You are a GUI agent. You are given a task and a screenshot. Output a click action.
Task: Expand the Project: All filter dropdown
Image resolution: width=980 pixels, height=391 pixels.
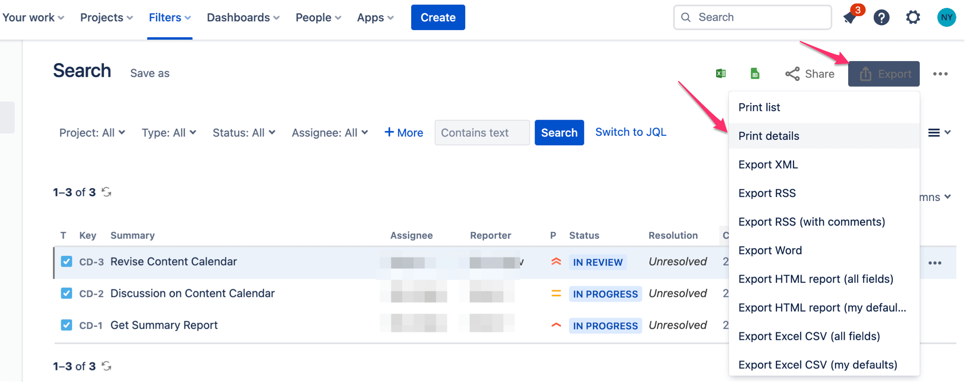[x=92, y=133]
